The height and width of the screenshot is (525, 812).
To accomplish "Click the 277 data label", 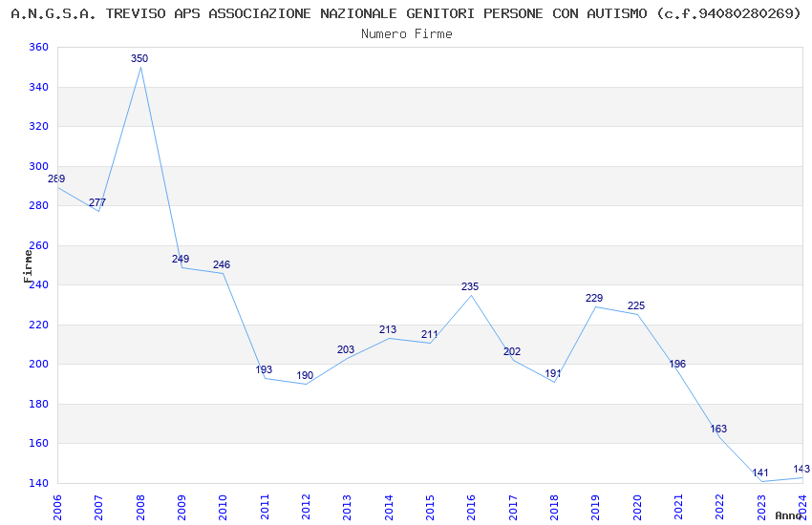I will [x=97, y=202].
